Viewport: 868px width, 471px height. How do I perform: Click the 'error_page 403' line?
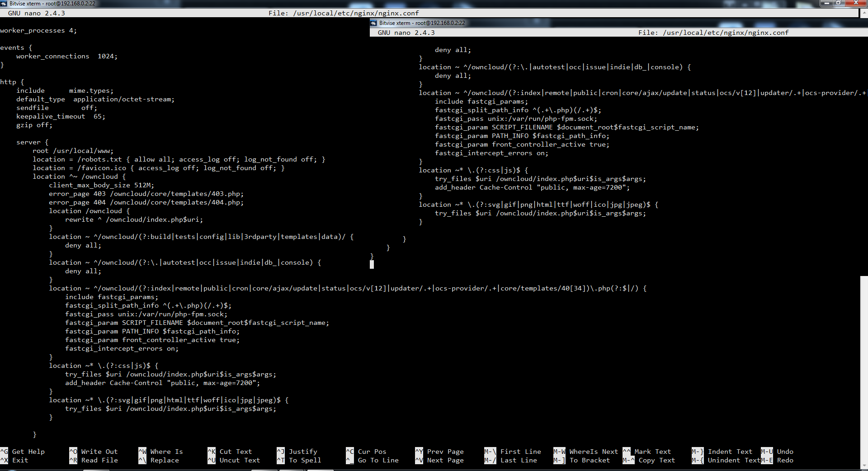(146, 194)
